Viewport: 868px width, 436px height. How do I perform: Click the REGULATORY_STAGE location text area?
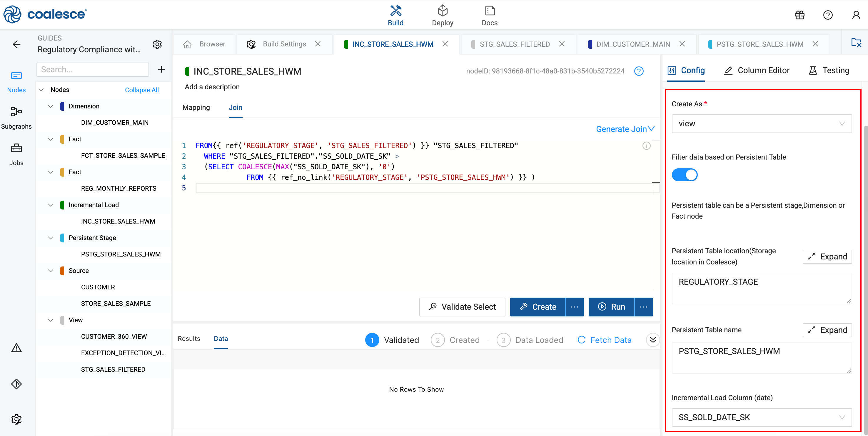762,288
